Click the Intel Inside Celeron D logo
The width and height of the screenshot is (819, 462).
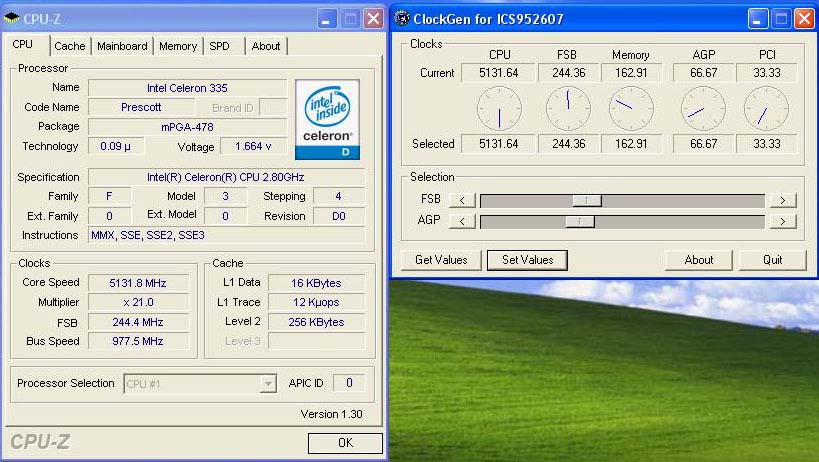[x=327, y=120]
